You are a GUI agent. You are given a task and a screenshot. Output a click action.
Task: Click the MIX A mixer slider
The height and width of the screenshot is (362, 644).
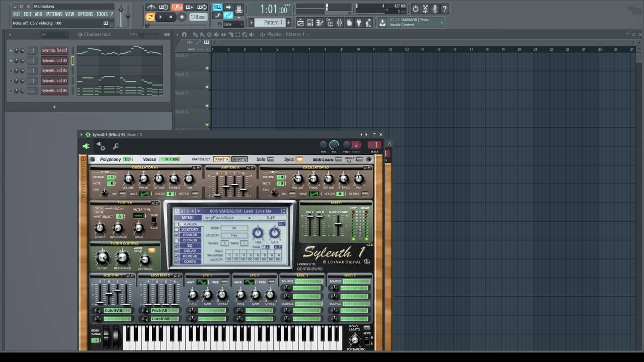pyautogui.click(x=310, y=225)
